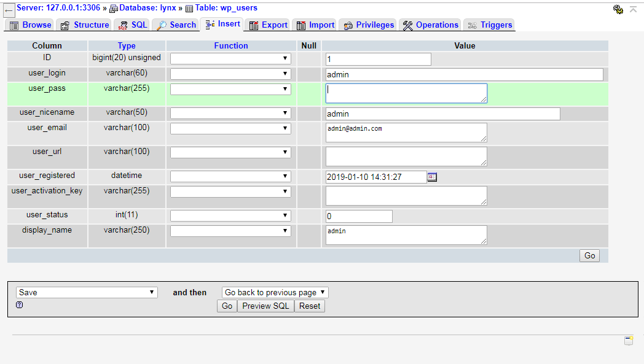Open the calendar picker for user_registered
The height and width of the screenshot is (364, 644).
[432, 177]
